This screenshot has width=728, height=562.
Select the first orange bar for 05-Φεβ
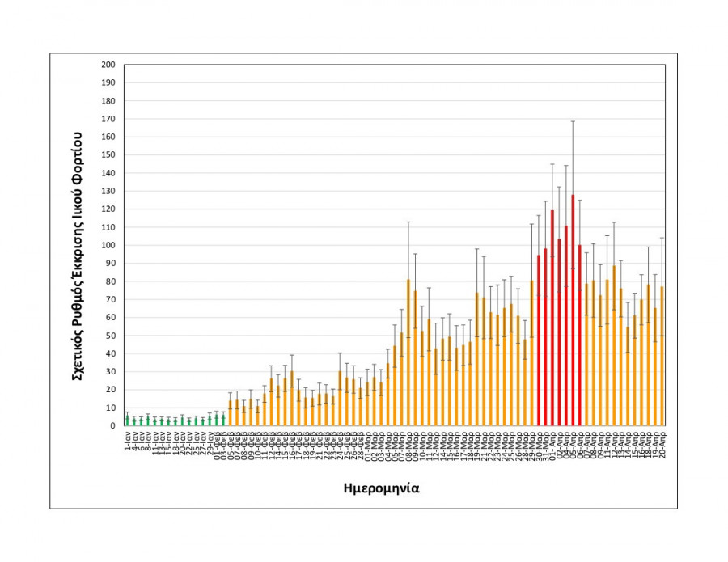[x=231, y=412]
